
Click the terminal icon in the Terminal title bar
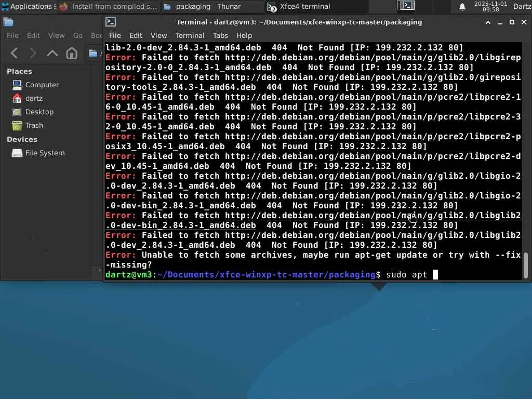(x=111, y=22)
